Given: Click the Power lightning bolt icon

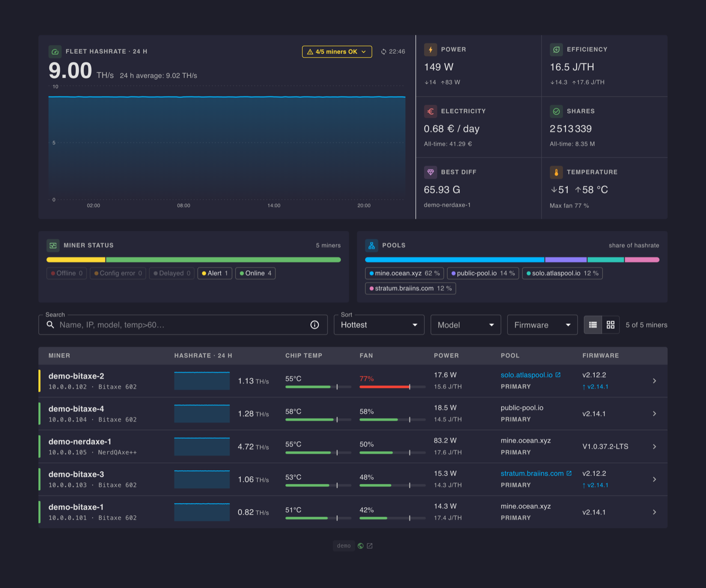Looking at the screenshot, I should [x=430, y=49].
